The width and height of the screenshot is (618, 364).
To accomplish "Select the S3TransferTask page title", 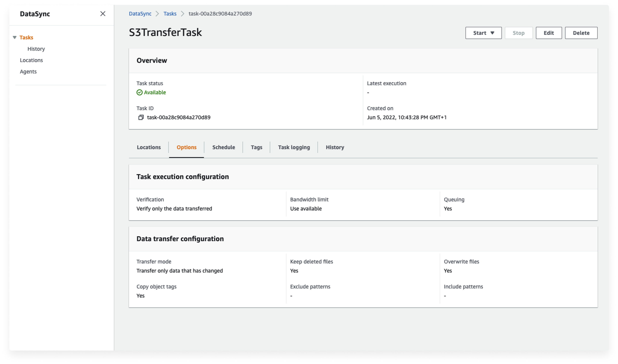I will point(165,32).
